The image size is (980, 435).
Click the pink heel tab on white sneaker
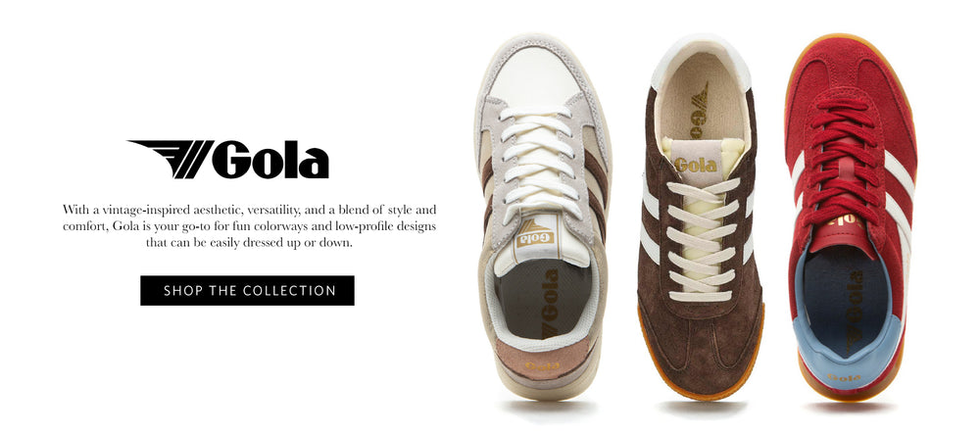pos(542,360)
